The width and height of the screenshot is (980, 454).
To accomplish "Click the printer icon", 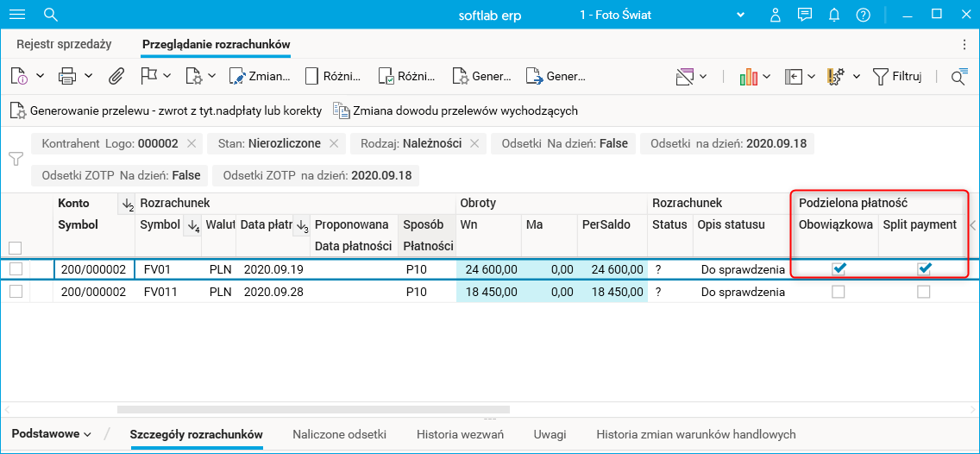I will 66,76.
